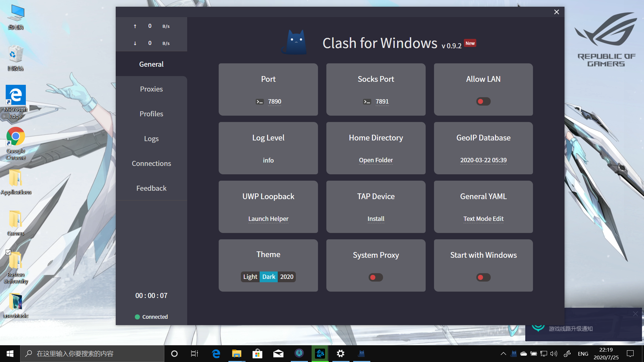Open the network tray icon

(x=544, y=354)
